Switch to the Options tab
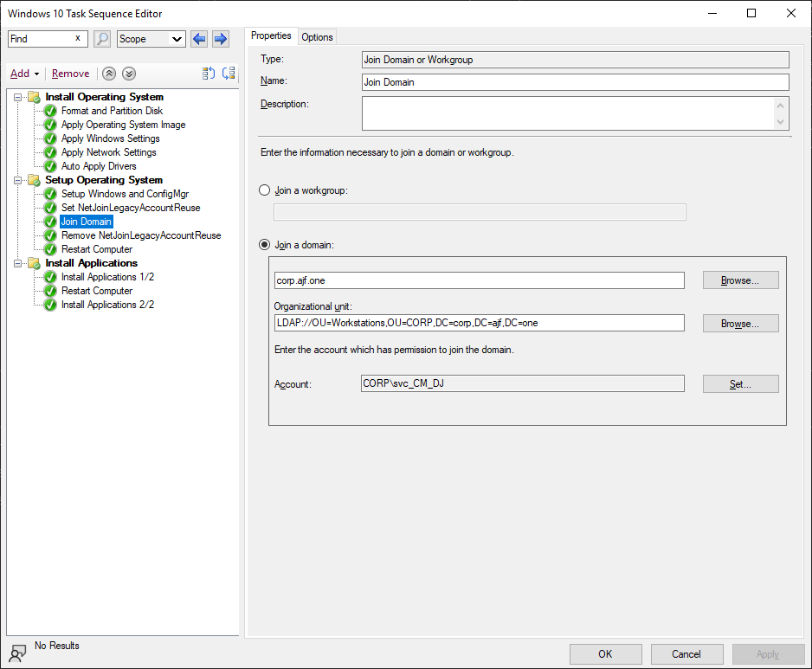 [x=317, y=37]
